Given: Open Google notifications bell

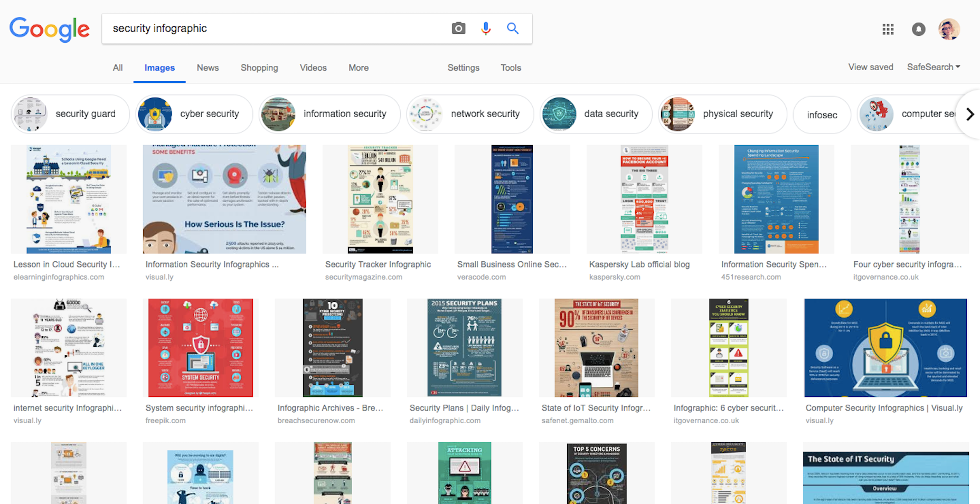Looking at the screenshot, I should tap(919, 30).
